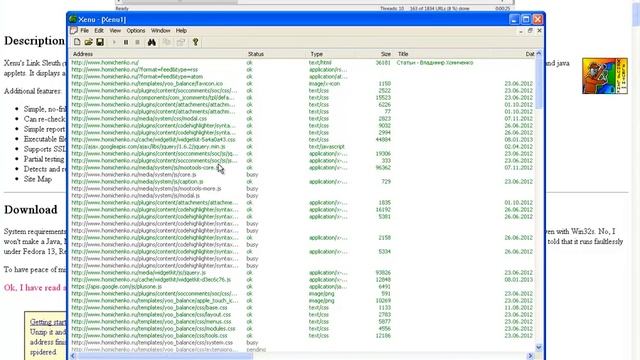Click the greyed-out Copy toolbar icon

[167, 42]
